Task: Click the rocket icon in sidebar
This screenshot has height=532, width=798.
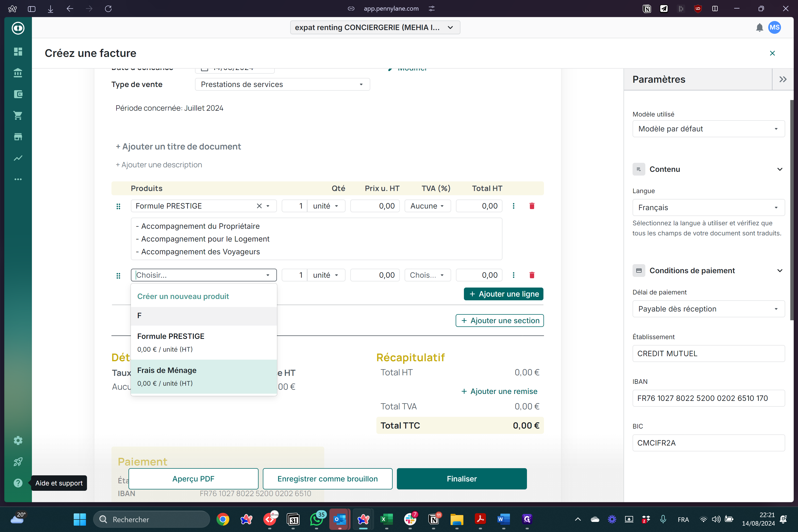Action: [x=18, y=462]
